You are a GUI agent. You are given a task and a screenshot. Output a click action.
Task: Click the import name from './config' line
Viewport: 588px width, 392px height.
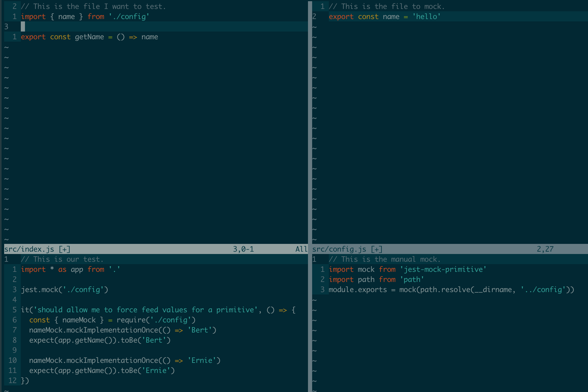[85, 16]
